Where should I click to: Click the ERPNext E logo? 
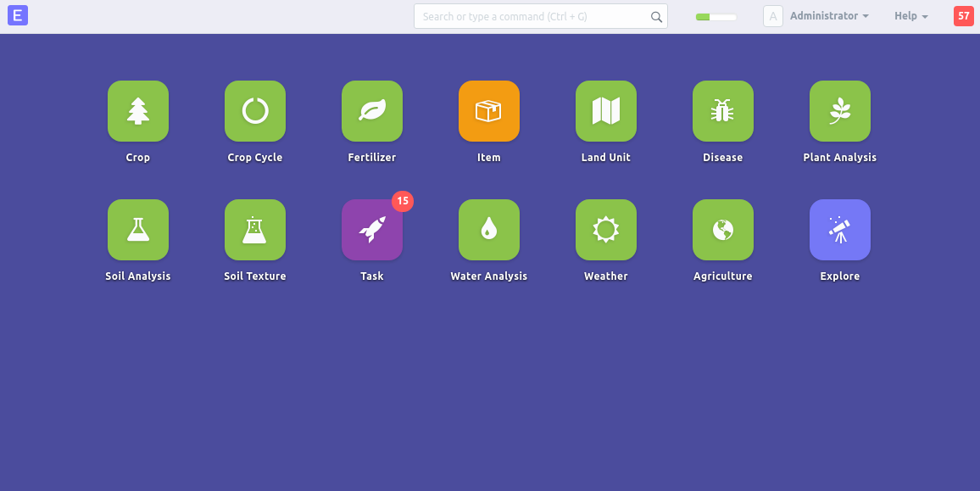[18, 15]
